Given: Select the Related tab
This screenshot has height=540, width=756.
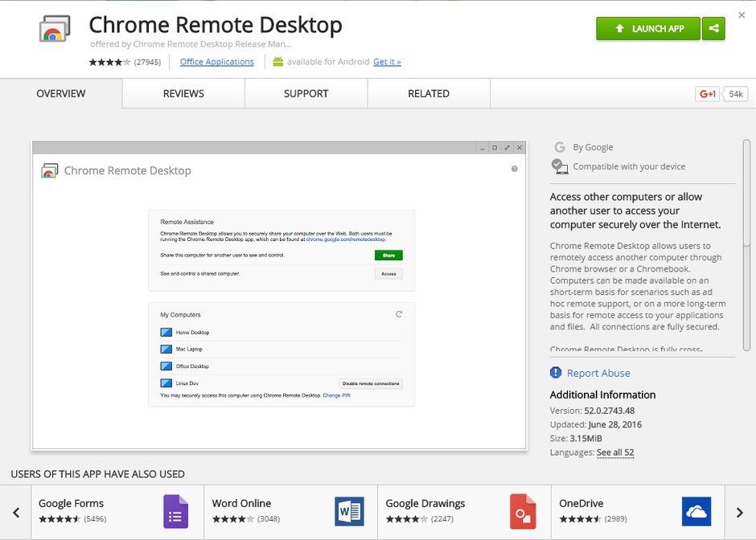Looking at the screenshot, I should pos(429,93).
